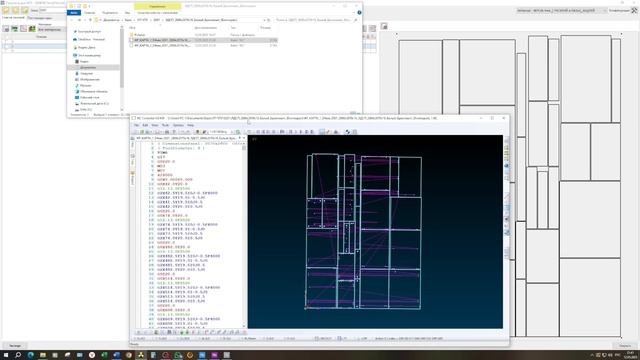
Task: Open Microsoft Edge from the taskbar
Action: [x=31, y=355]
